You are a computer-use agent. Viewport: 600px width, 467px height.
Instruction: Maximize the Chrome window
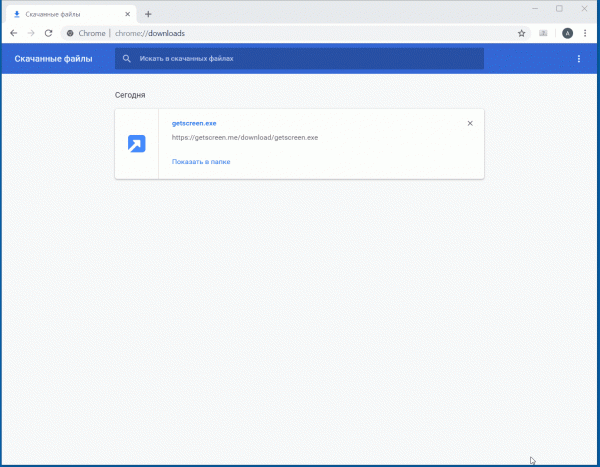tap(559, 8)
